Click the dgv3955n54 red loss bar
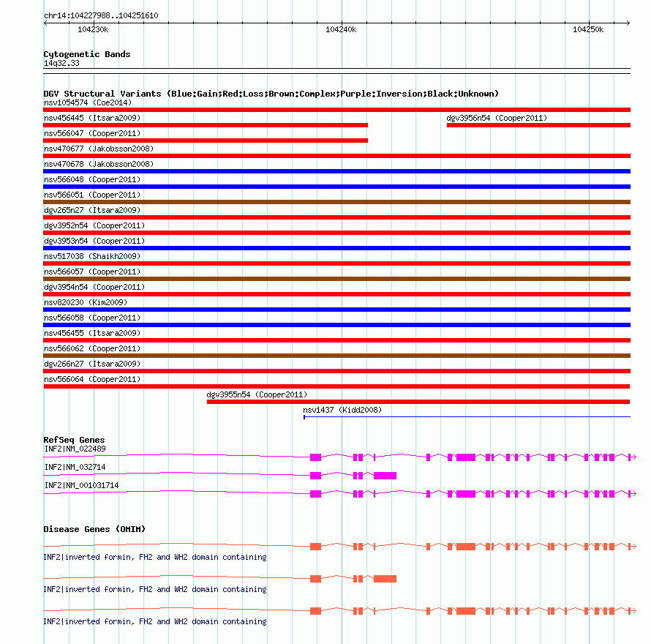Image resolution: width=651 pixels, height=644 pixels. point(418,402)
